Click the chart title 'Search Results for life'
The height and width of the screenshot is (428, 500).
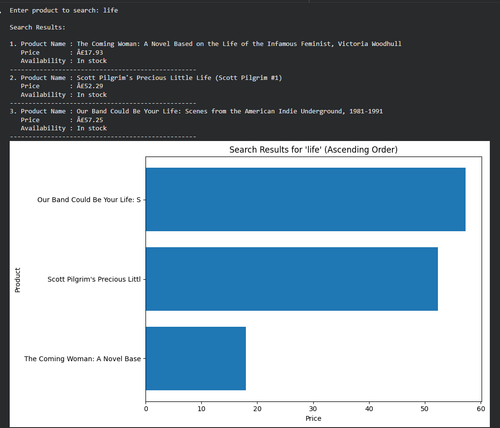[x=313, y=150]
